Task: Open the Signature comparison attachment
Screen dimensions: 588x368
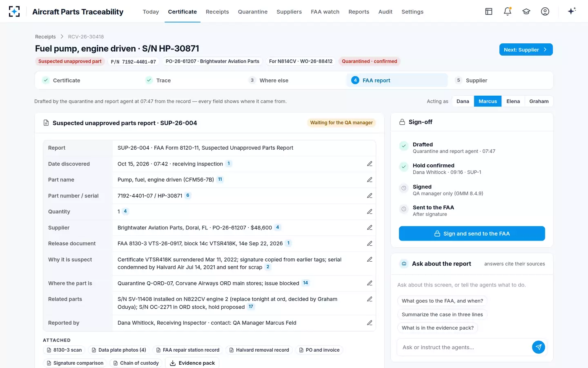Action: pos(75,363)
